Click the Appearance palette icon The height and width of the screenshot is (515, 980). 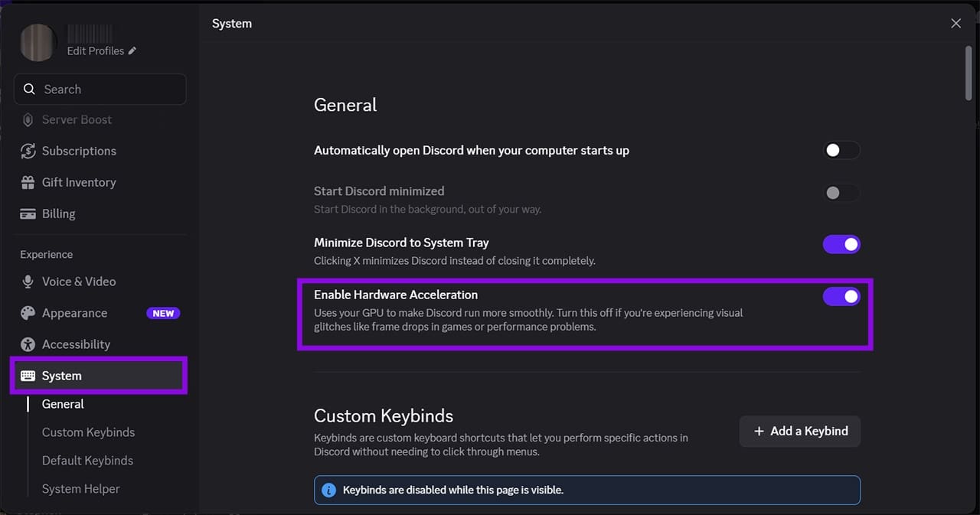coord(28,313)
